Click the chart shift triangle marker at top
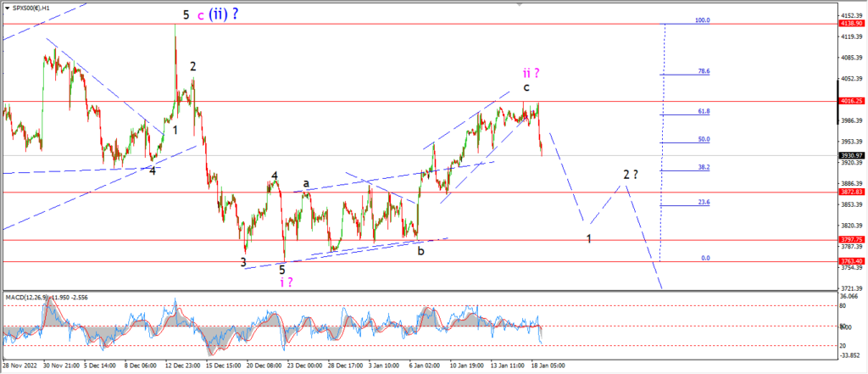Viewport: 868px width, 374px height. tap(519, 4)
